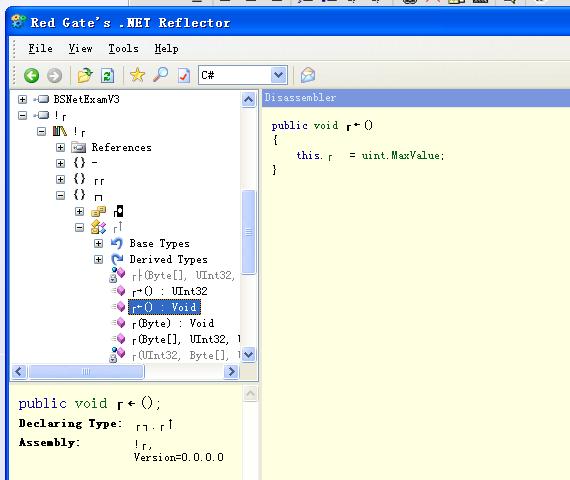Screen dimensions: 570x480
Task: Click method icon beside (Byte) : Void
Action: click(119, 323)
